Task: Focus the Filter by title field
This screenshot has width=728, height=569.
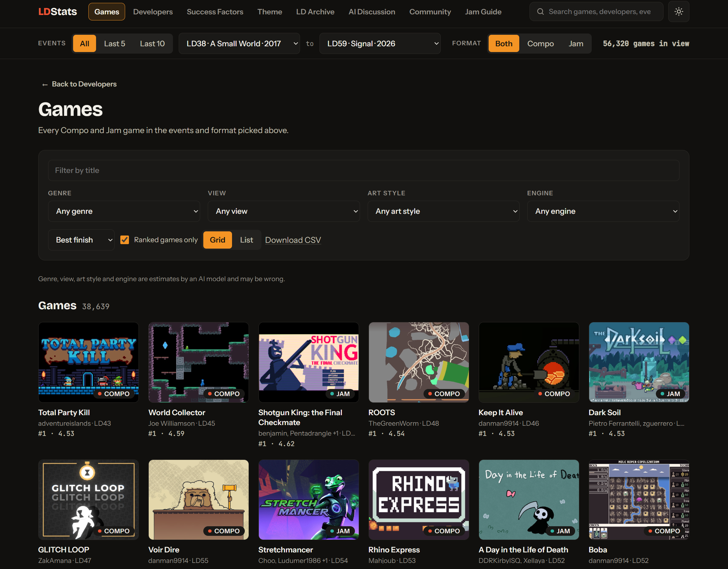Action: point(364,170)
